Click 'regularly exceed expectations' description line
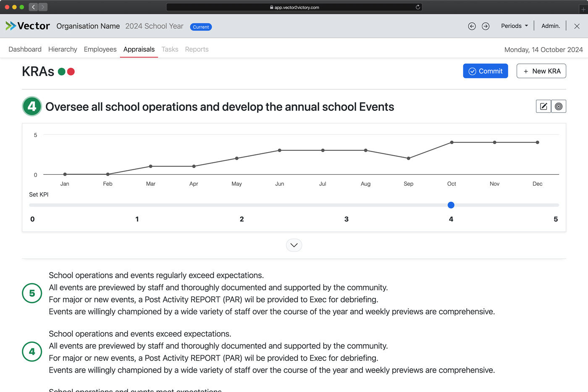The width and height of the screenshot is (588, 392). 156,275
